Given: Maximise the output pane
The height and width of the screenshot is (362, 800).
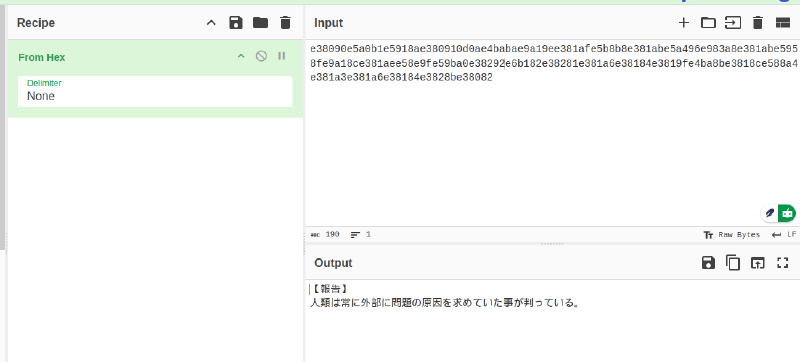Looking at the screenshot, I should coord(783,263).
